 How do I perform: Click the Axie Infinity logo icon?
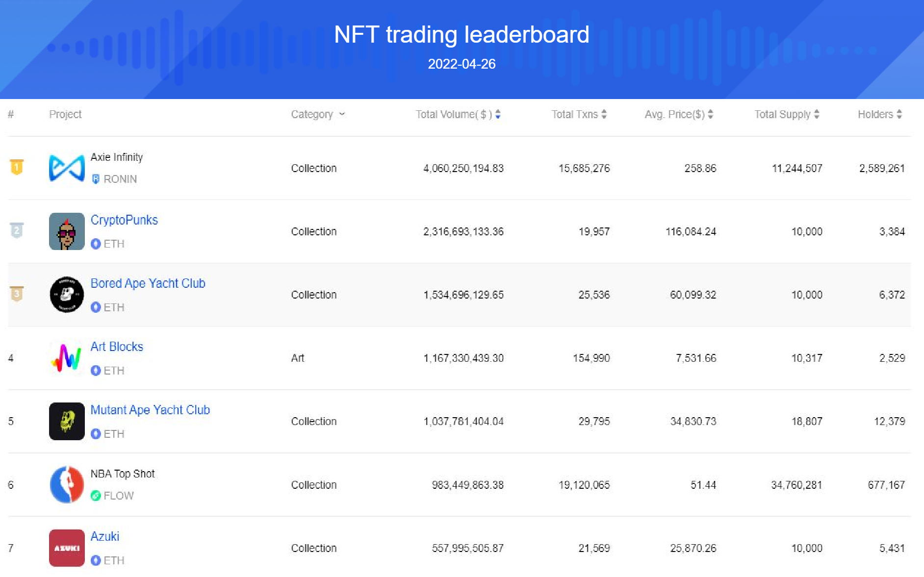pos(67,168)
